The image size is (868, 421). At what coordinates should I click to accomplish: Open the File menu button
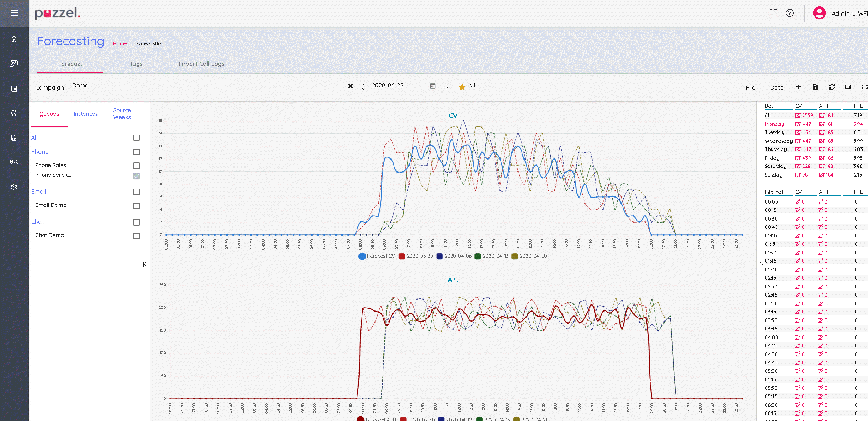tap(751, 87)
